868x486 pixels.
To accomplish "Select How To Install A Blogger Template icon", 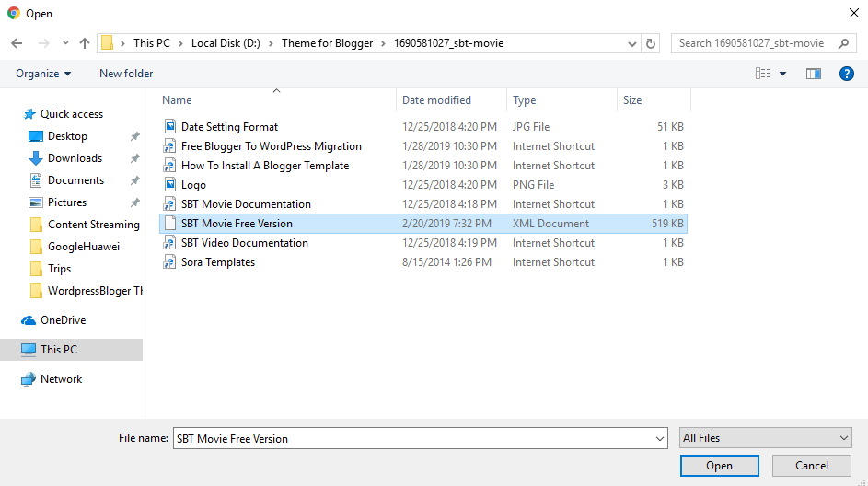I will pos(170,166).
